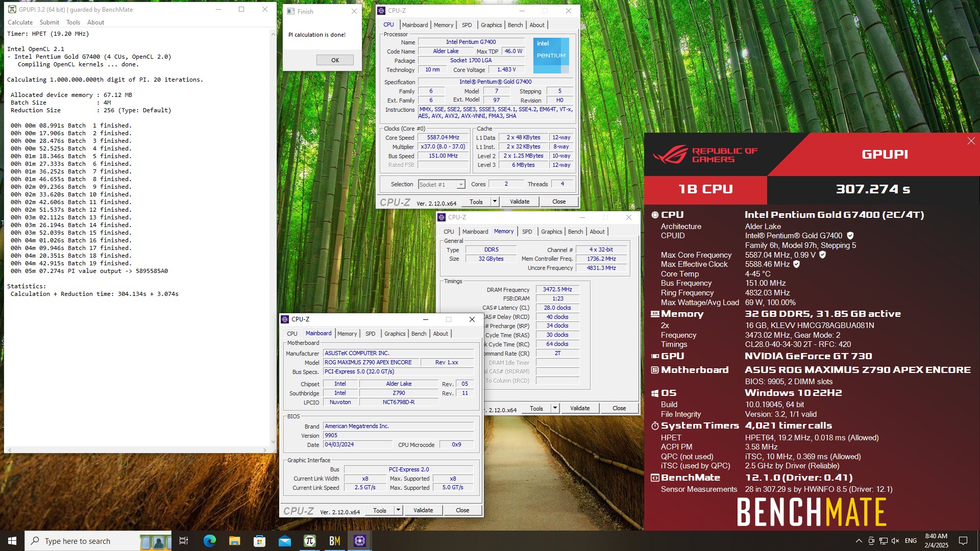Open the About menu in GPUPI
The width and height of the screenshot is (980, 551).
click(95, 22)
